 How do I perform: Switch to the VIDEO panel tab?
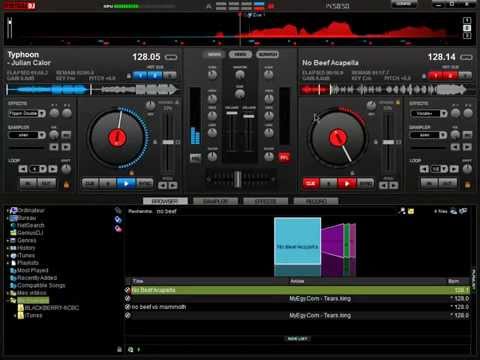coord(240,54)
